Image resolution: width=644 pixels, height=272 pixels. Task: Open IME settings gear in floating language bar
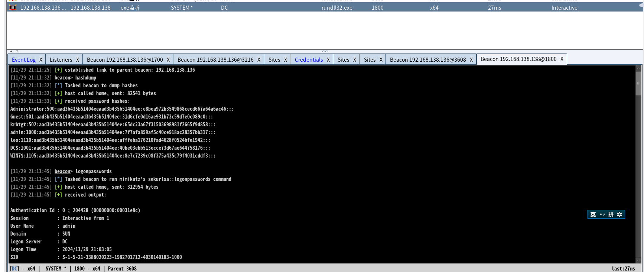tap(619, 214)
